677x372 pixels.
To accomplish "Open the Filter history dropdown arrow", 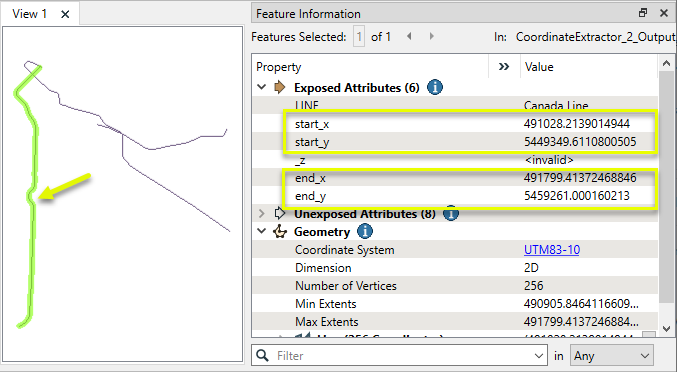I will tap(538, 356).
